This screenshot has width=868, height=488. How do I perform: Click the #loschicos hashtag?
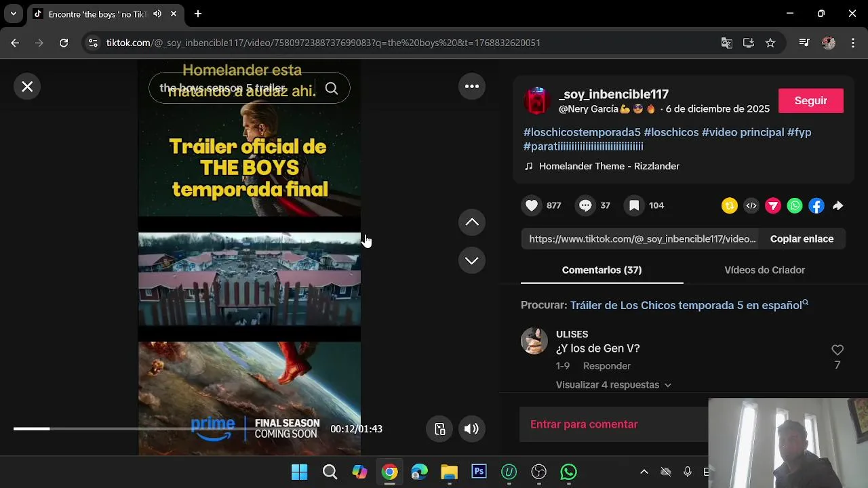point(671,132)
